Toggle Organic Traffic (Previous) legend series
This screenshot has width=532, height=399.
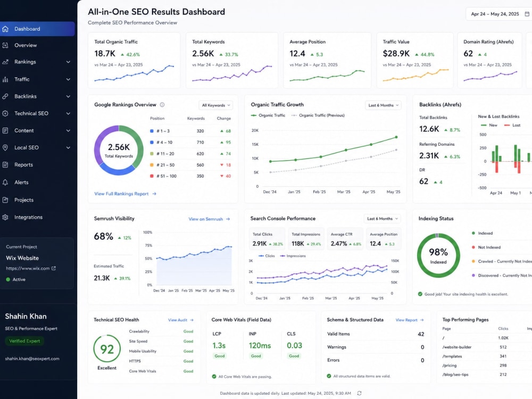[x=318, y=115]
